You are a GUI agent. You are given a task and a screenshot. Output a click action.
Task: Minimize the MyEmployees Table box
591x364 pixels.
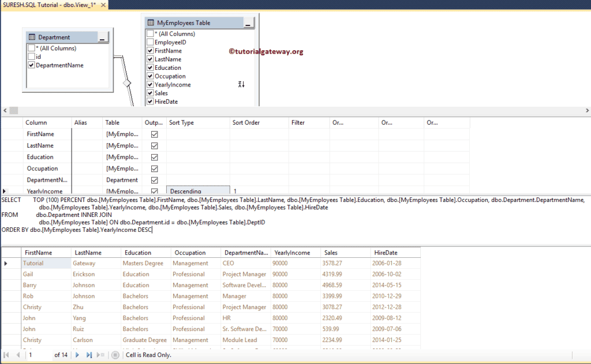[x=248, y=24]
